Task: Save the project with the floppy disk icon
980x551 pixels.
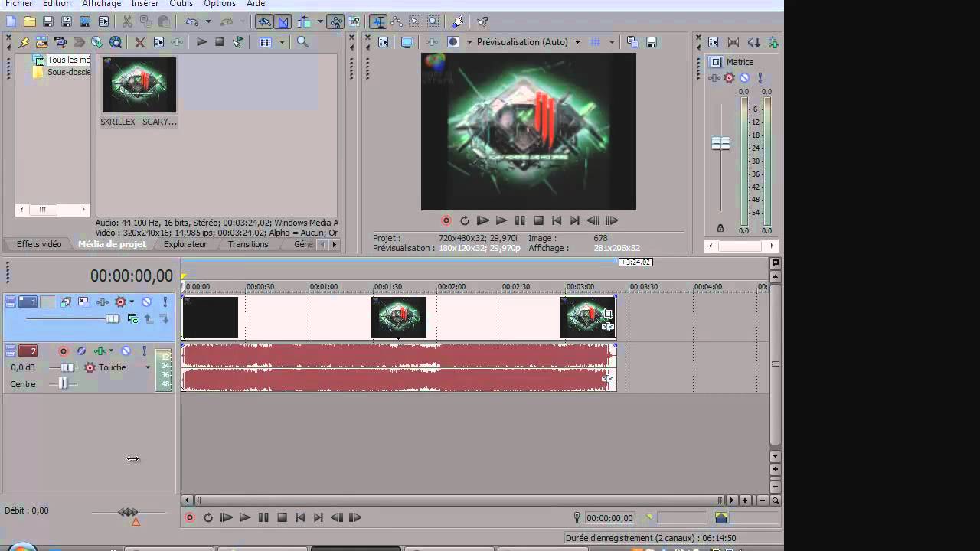Action: [47, 21]
